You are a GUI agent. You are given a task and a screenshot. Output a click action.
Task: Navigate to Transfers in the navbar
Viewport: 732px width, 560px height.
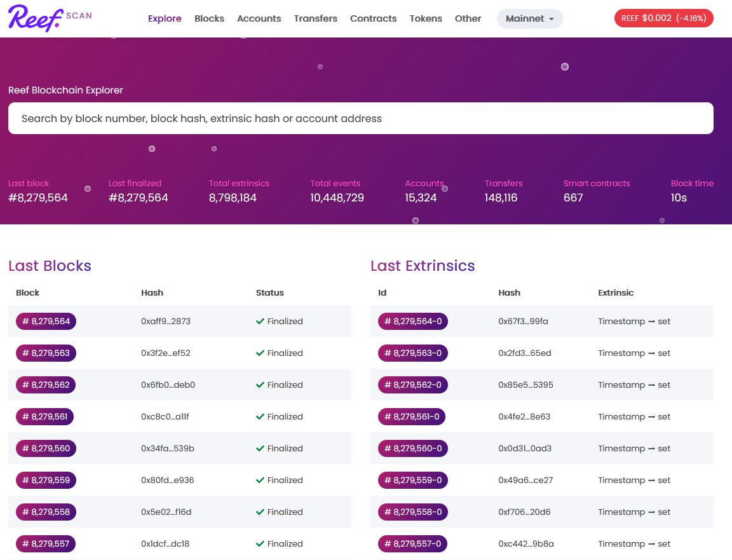tap(316, 18)
